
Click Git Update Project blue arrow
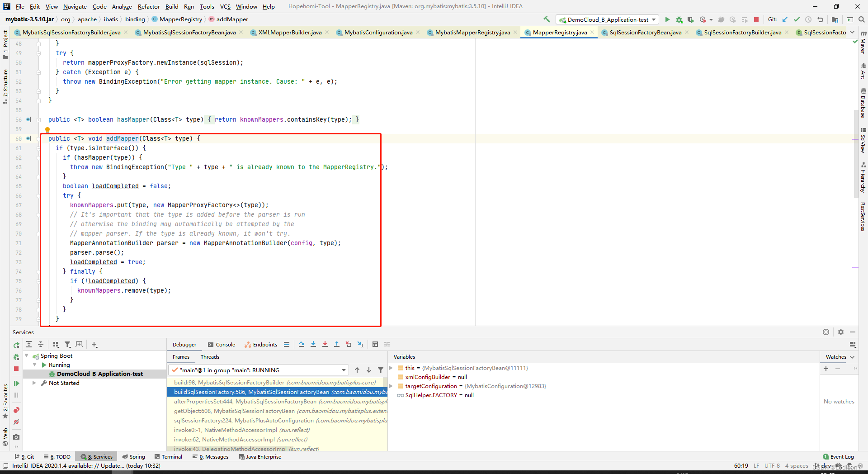(785, 19)
